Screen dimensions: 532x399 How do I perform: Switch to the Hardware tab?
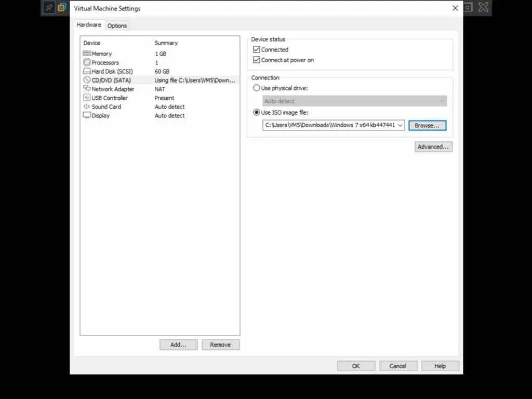click(89, 25)
